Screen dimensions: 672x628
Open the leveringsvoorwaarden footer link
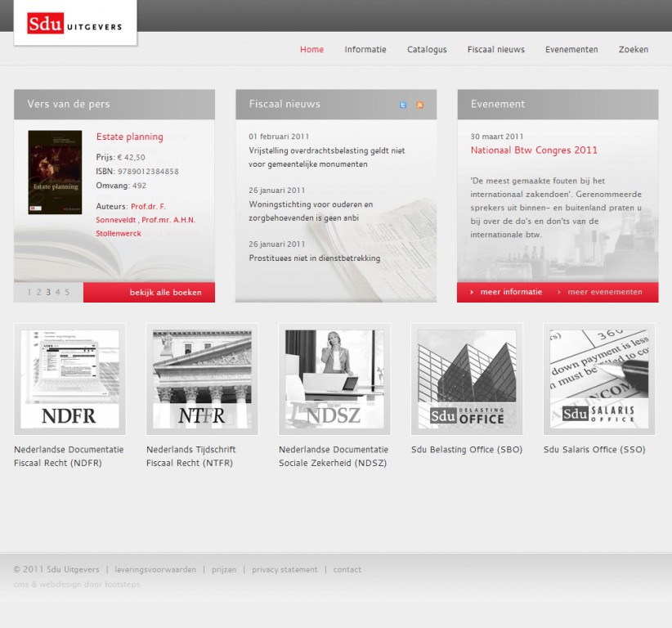click(155, 570)
